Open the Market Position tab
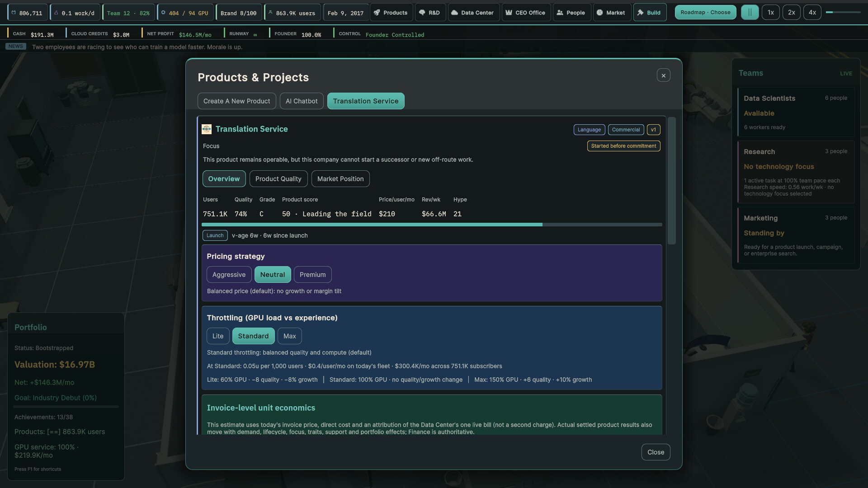This screenshot has height=488, width=868. click(x=340, y=179)
